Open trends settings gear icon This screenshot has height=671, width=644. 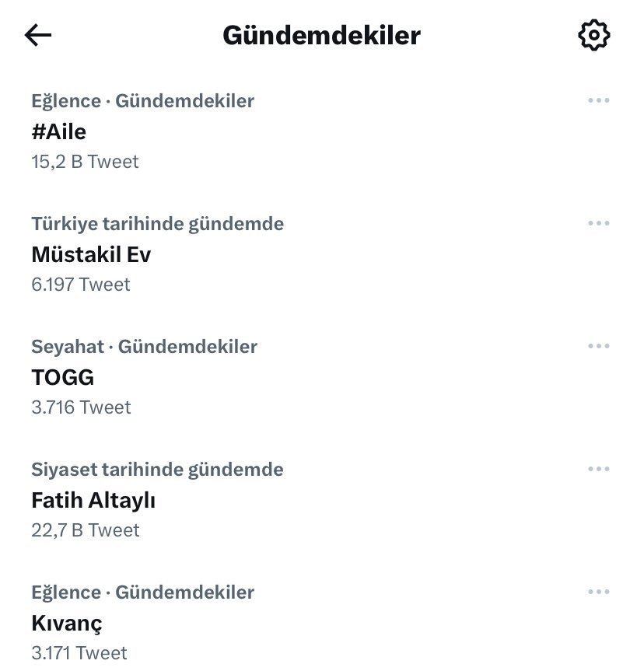594,35
